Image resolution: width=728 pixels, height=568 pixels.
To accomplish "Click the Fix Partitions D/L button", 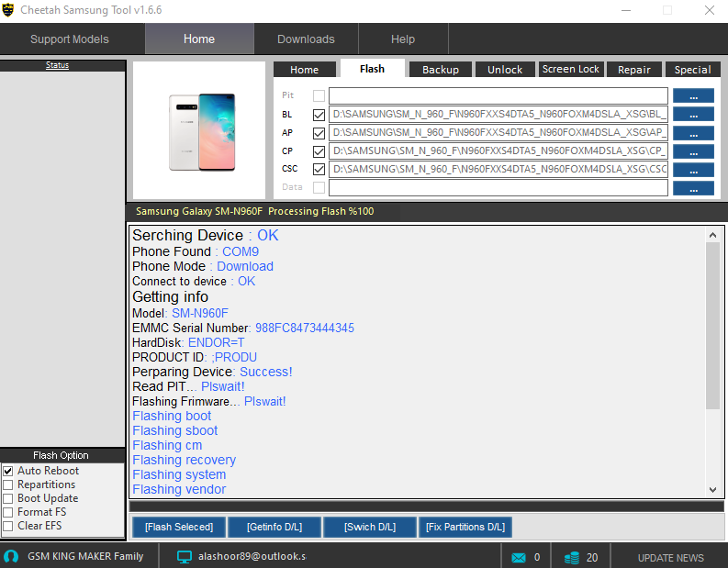I will click(465, 527).
